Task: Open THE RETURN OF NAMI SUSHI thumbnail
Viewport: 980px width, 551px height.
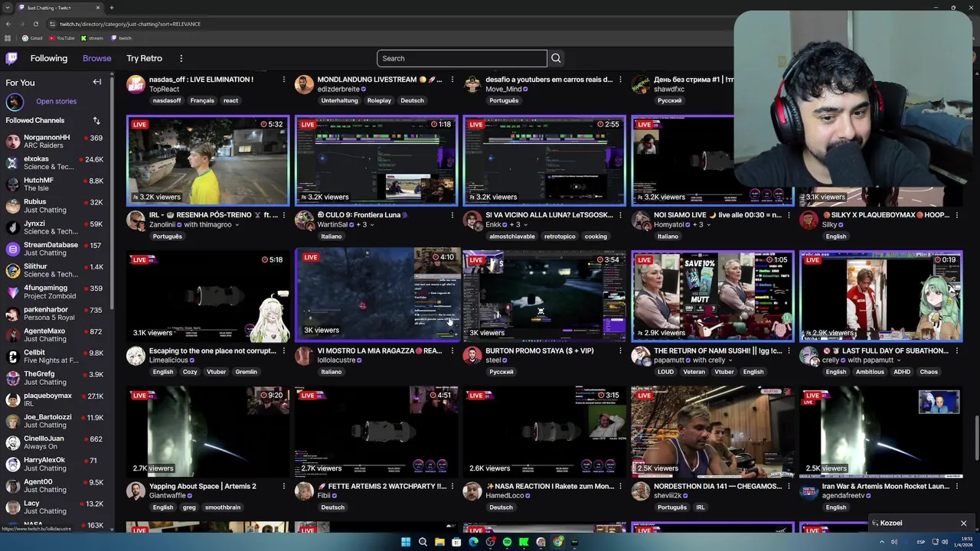Action: coord(713,296)
